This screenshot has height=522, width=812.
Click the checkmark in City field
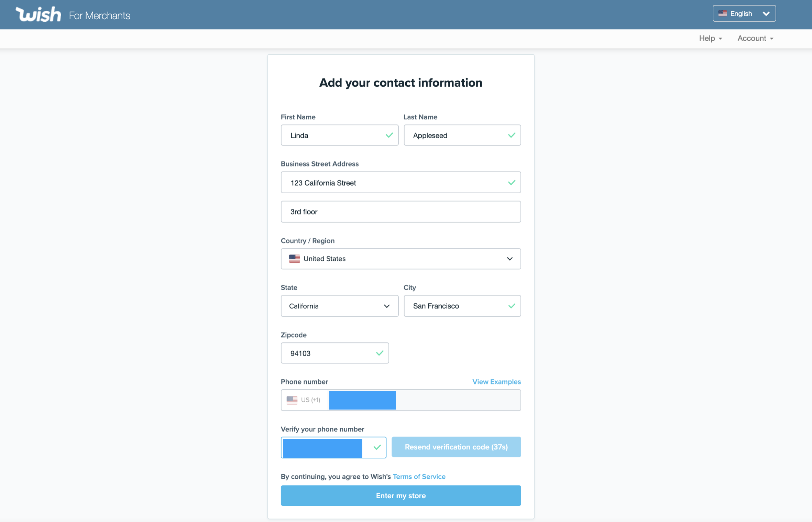[512, 306]
